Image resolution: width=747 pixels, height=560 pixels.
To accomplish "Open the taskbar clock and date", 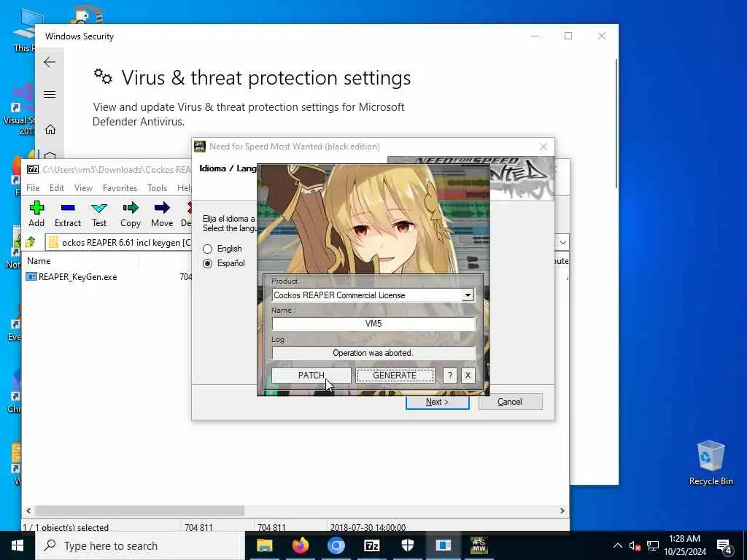I will [x=685, y=545].
